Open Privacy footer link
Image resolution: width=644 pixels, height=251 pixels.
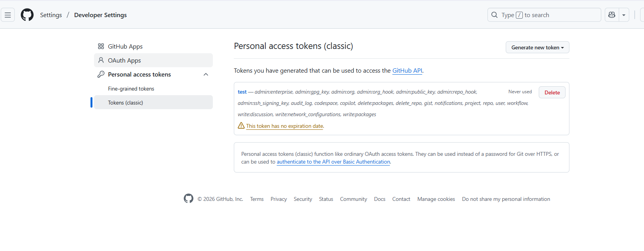(279, 199)
